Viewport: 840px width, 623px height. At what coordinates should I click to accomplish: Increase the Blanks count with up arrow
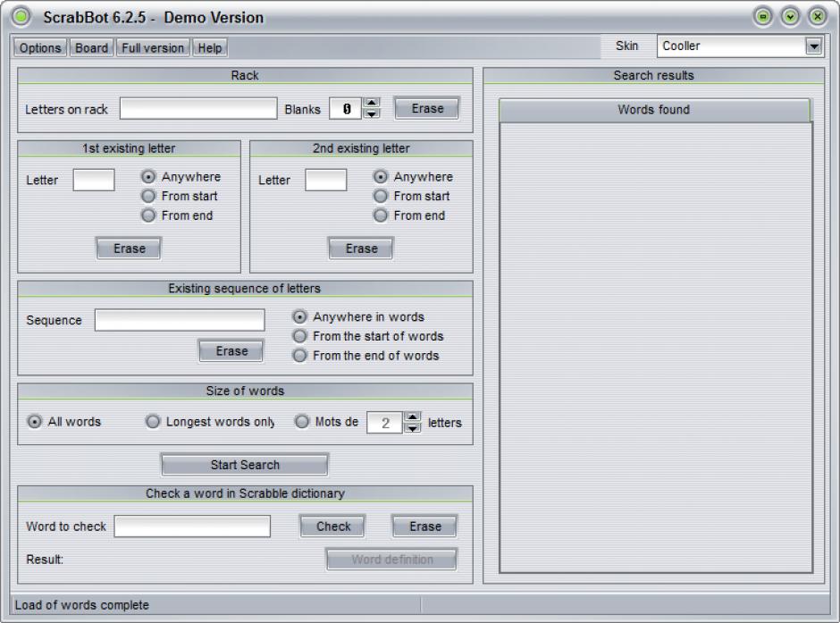tap(371, 102)
